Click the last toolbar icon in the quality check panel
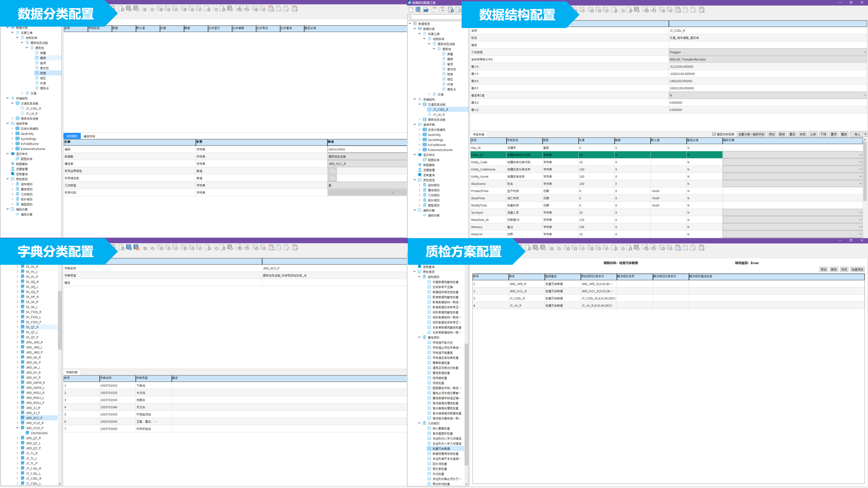 pos(702,248)
